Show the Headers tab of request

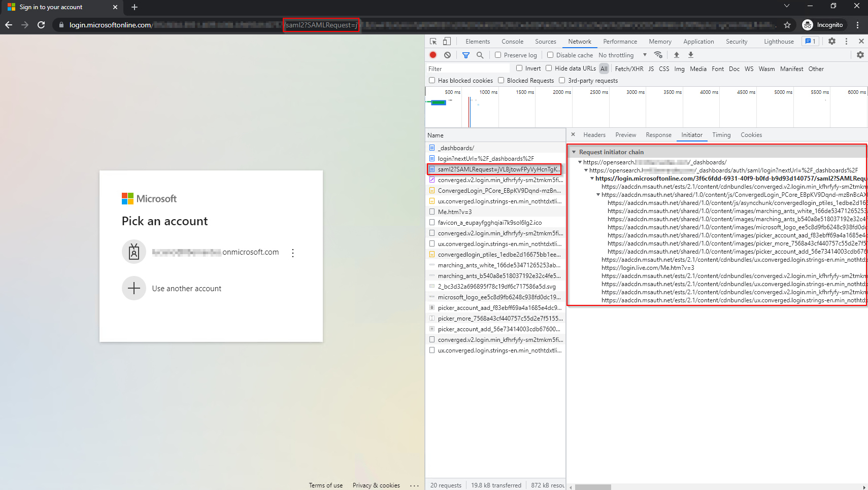[x=594, y=135]
